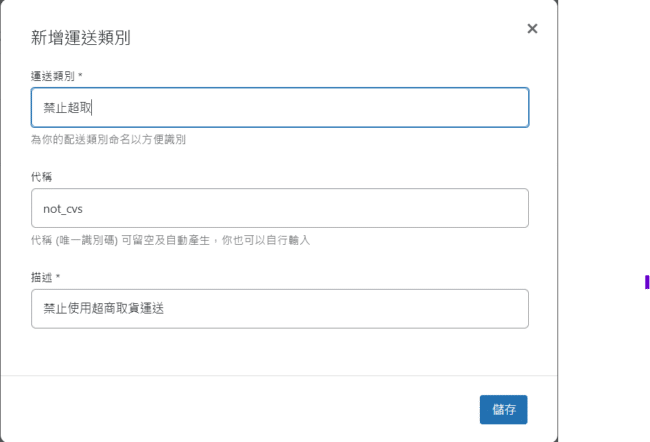Screen dimensions: 650x442
Task: Click the 運送類別 name input field
Action: 279,108
